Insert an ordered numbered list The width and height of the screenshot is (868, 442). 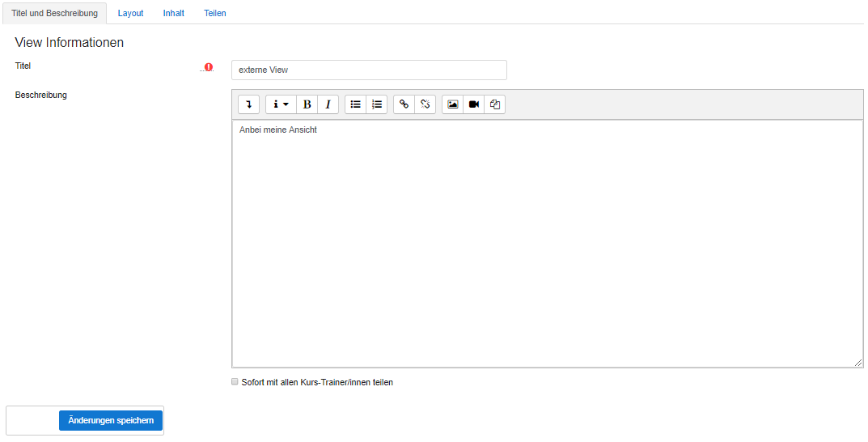pos(376,104)
